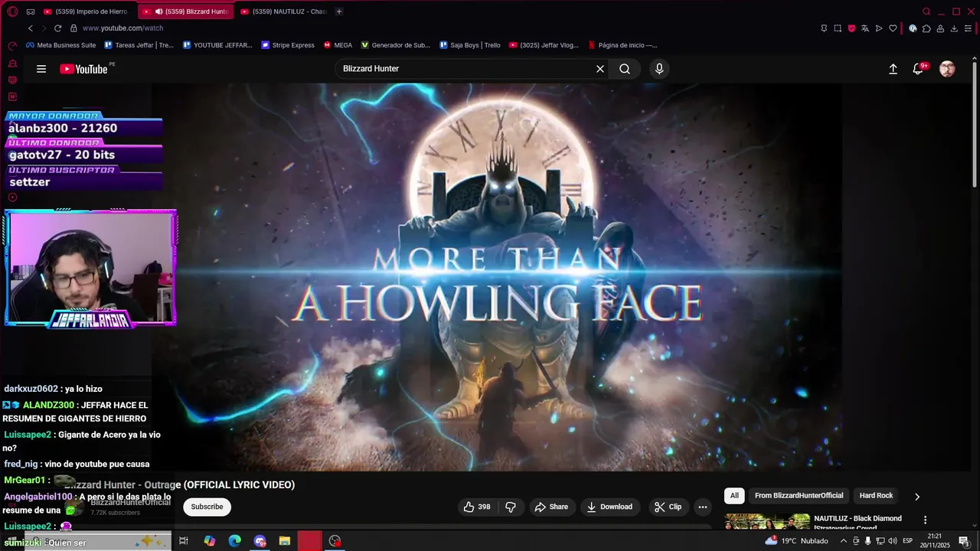The height and width of the screenshot is (551, 980).
Task: Select the All filter chip
Action: click(734, 496)
